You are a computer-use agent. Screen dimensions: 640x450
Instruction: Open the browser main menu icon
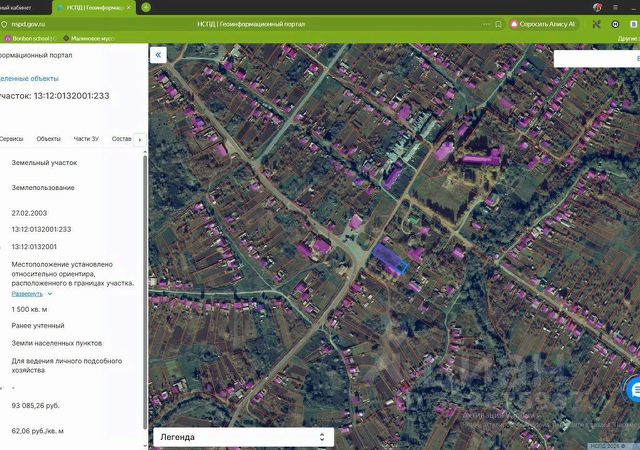pos(615,7)
